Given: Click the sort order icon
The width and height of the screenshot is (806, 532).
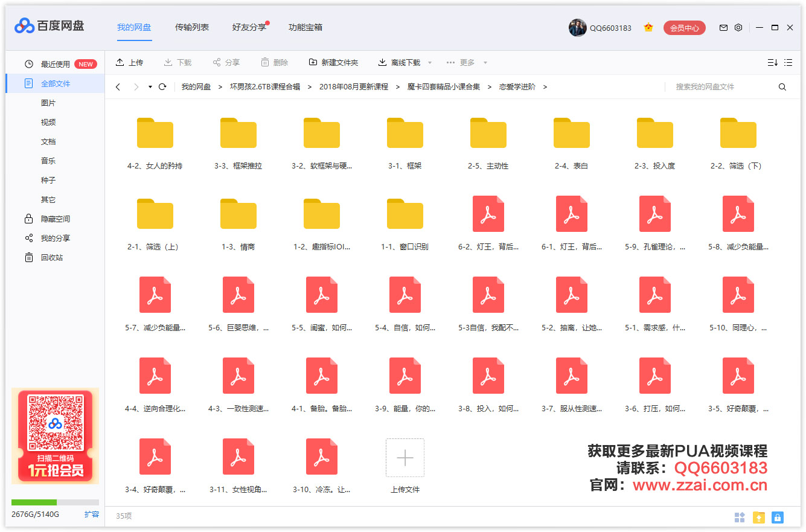Looking at the screenshot, I should tap(772, 63).
